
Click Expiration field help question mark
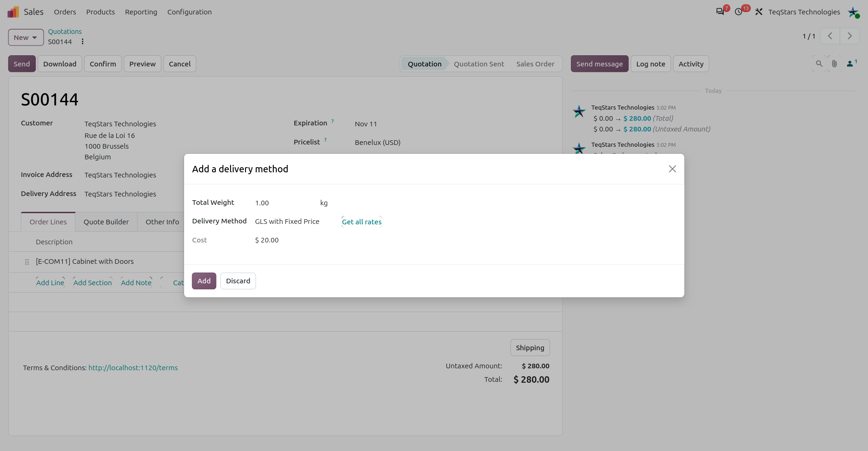pyautogui.click(x=332, y=122)
